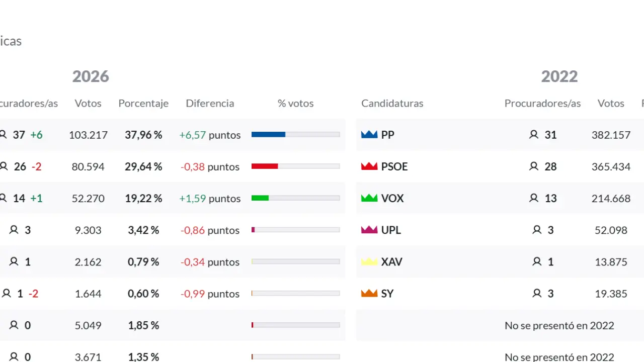The height and width of the screenshot is (362, 644).
Task: Click the SY orange crown icon
Action: pos(369,293)
